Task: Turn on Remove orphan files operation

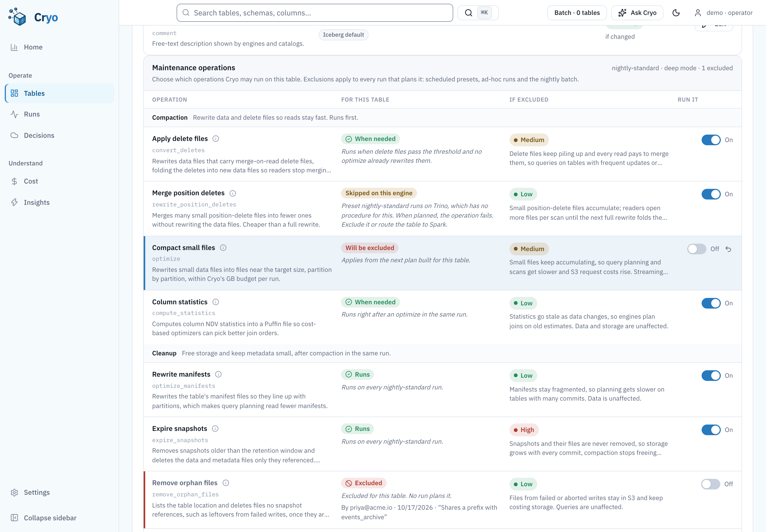Action: click(710, 484)
